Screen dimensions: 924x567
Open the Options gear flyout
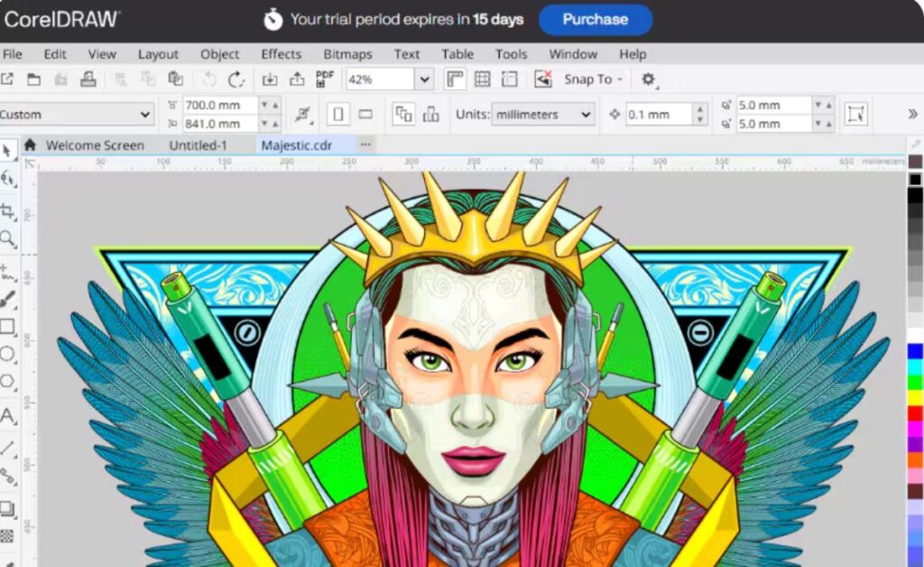[648, 79]
